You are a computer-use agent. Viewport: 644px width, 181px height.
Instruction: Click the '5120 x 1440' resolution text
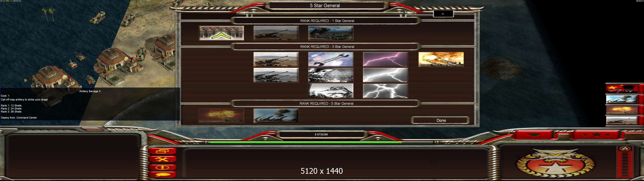[322, 171]
